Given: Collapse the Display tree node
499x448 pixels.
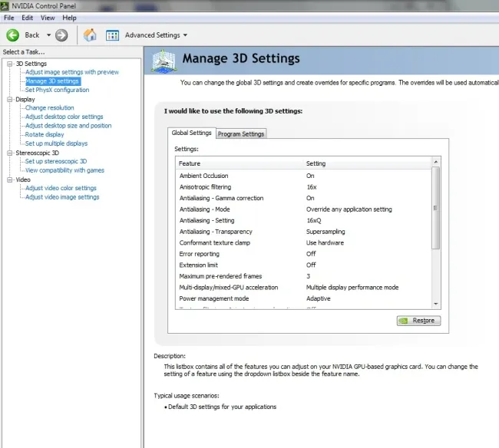Looking at the screenshot, I should (x=9, y=99).
